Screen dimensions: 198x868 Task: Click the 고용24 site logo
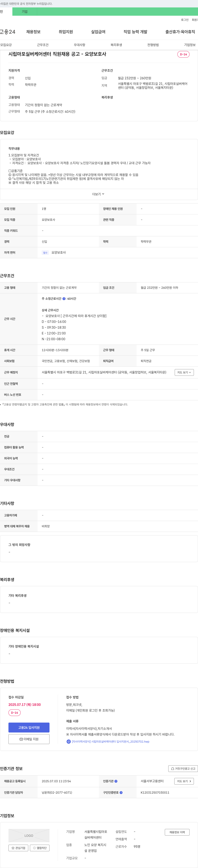(x=8, y=32)
